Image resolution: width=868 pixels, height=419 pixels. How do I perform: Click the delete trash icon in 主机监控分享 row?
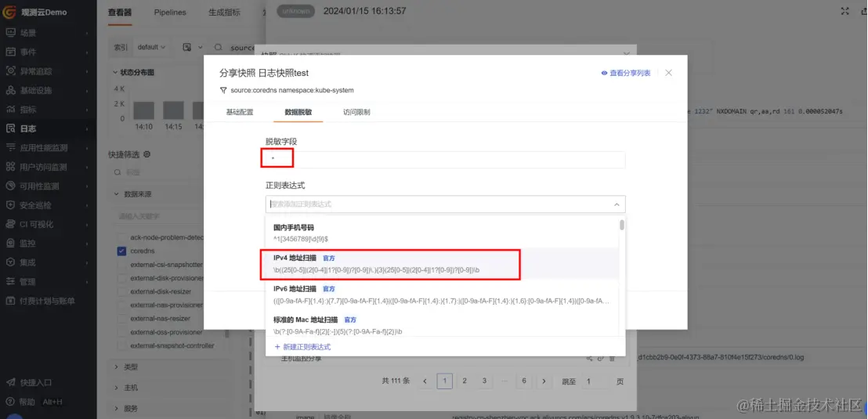613,358
